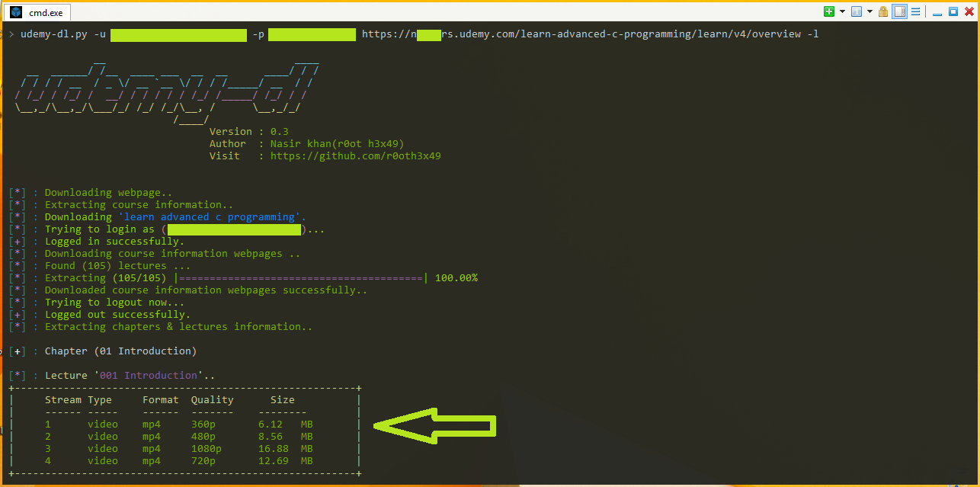Select the cmd.exe tab
980x487 pixels.
point(38,12)
